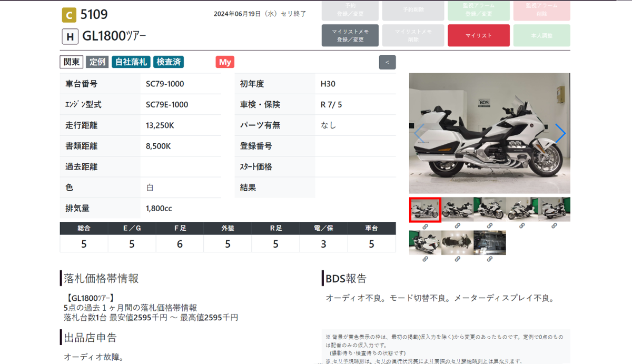Open link icon under top-down bike thumbnail
632x364 pixels.
click(457, 259)
